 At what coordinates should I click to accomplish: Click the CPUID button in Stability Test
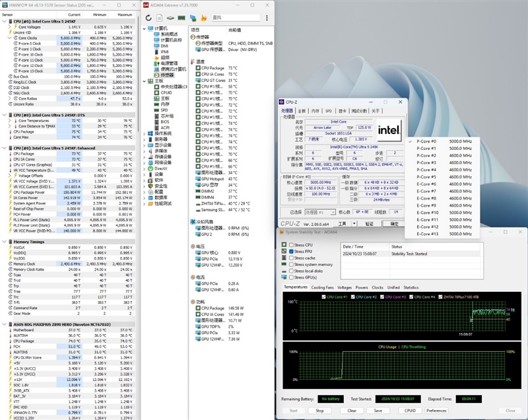click(x=410, y=411)
